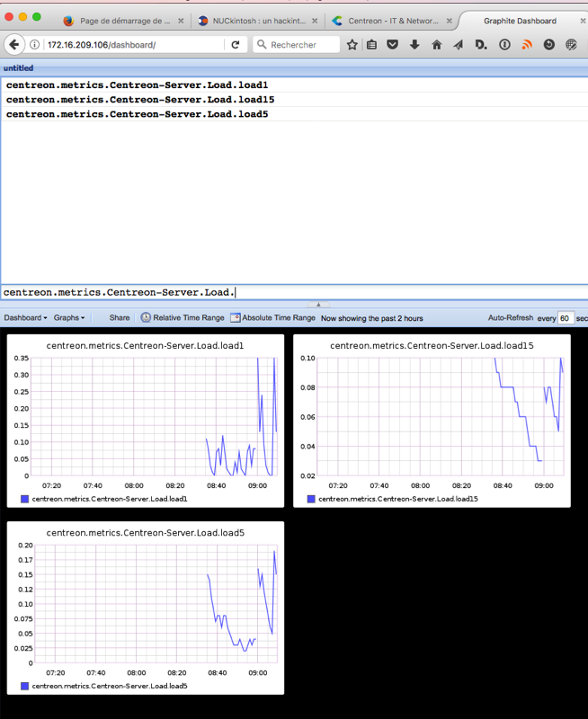
Task: Bookmark this page with the star icon
Action: [x=352, y=44]
